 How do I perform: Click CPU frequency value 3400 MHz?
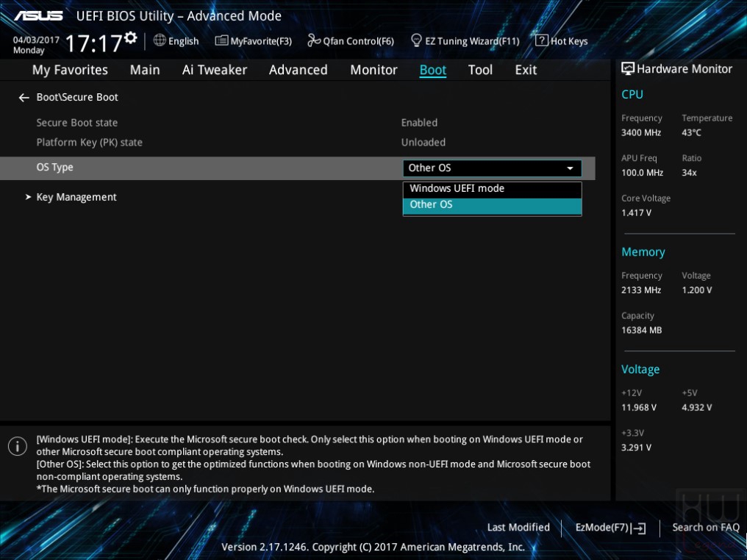[x=641, y=133]
